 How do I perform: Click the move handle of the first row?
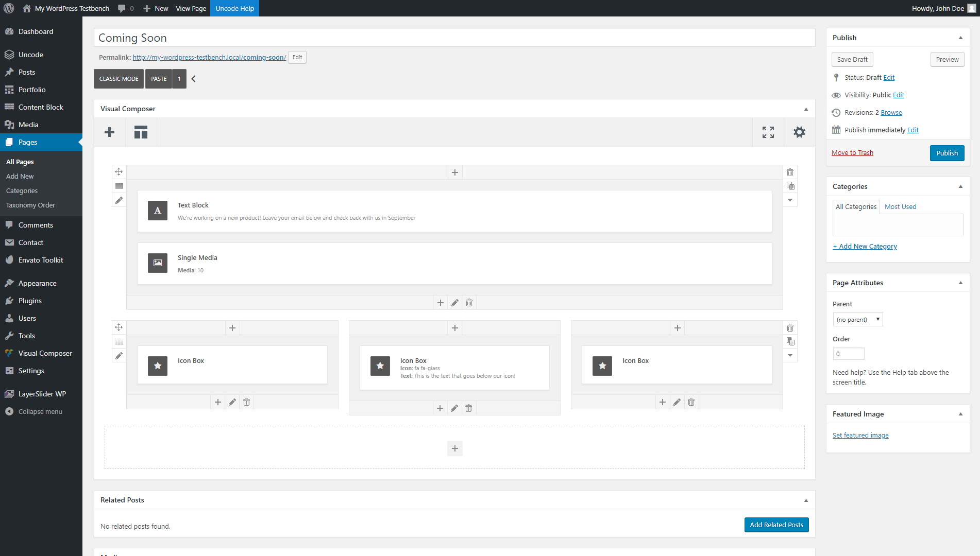click(x=119, y=172)
